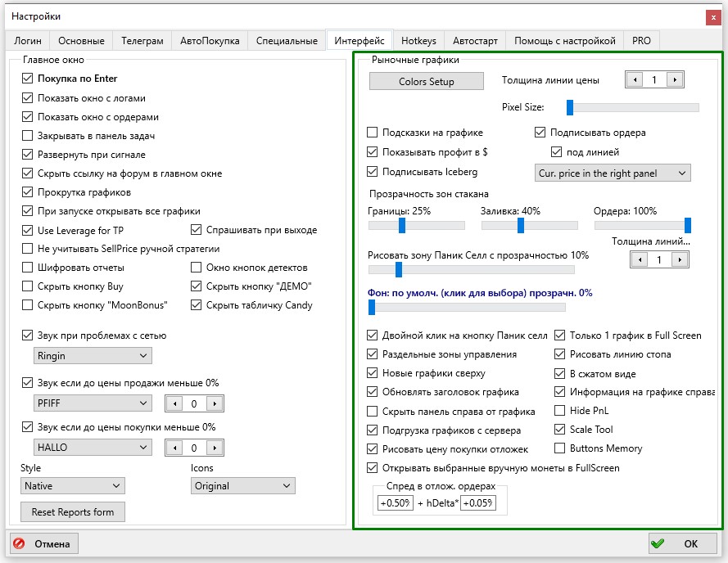Click the Pixel Size slider
728x563 pixels.
click(633, 107)
